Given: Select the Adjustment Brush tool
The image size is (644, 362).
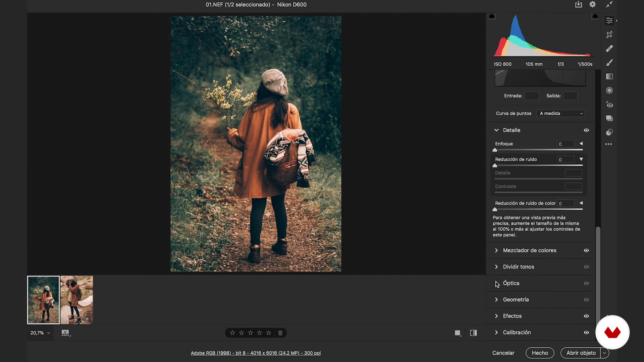Looking at the screenshot, I should point(609,63).
